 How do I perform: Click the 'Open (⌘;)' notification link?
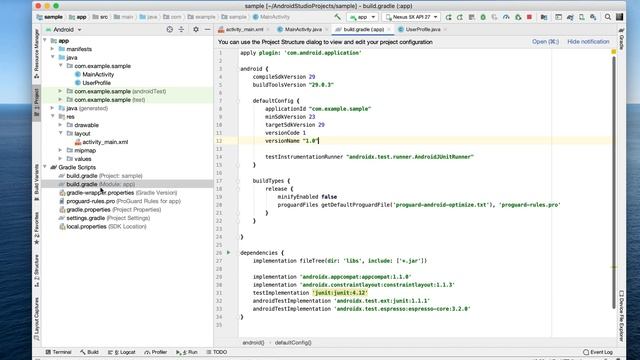(545, 42)
